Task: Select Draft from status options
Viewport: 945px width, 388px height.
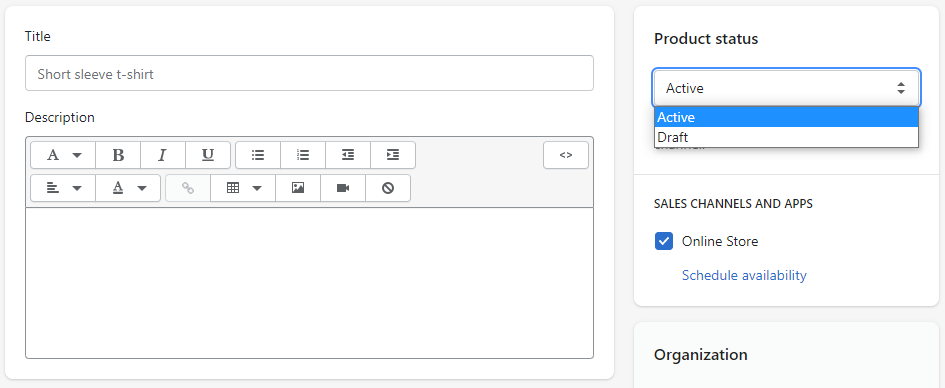Action: (786, 137)
